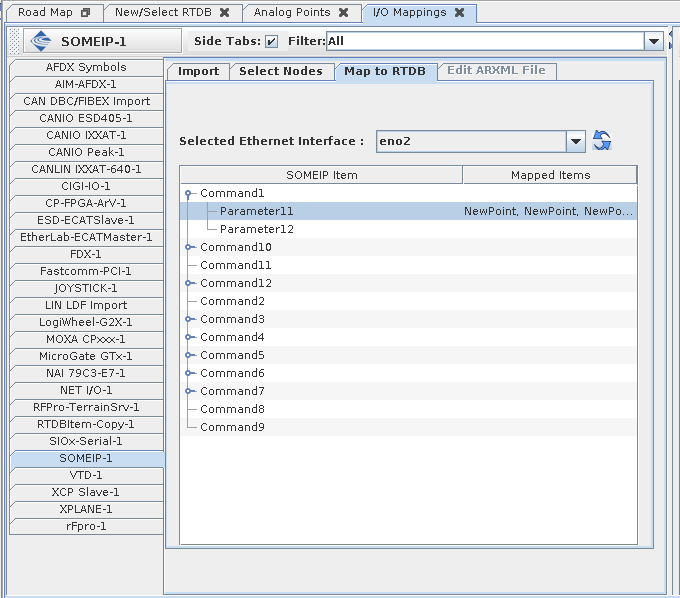Open the RTDBItem-Copy-1 side tab
This screenshot has height=598, width=680.
86,424
